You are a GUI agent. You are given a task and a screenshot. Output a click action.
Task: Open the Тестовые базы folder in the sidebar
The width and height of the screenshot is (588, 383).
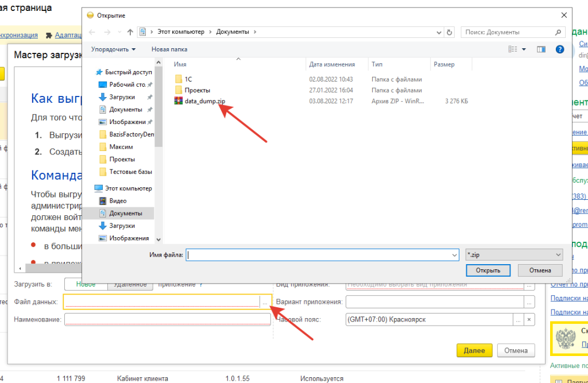tap(126, 172)
